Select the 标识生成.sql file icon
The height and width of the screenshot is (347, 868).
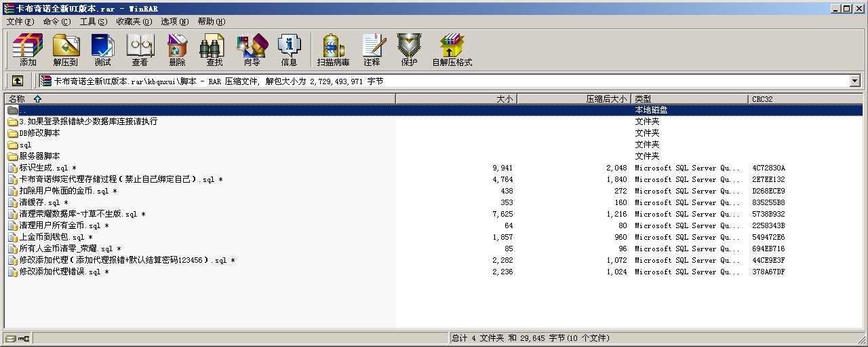(12, 168)
